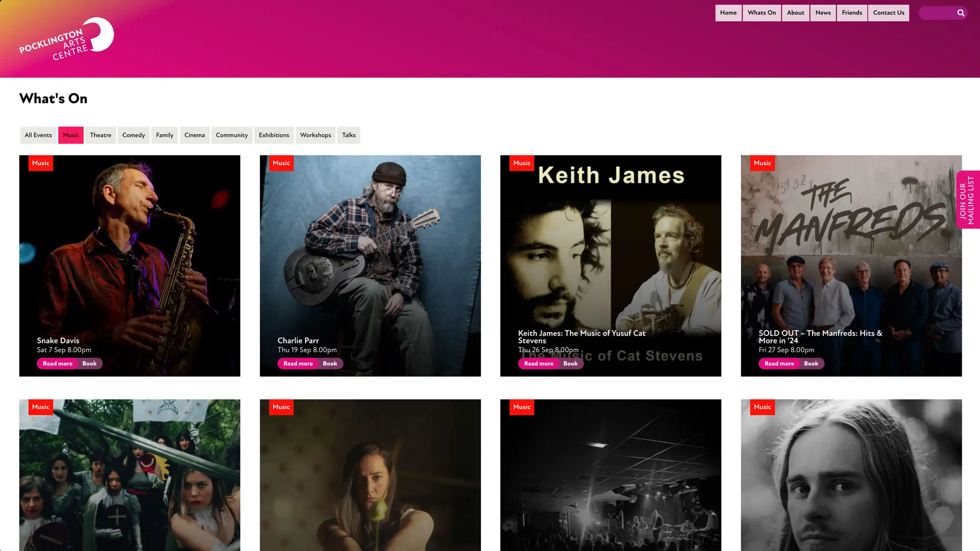This screenshot has width=980, height=551.
Task: Read more about Keith James show
Action: [538, 364]
